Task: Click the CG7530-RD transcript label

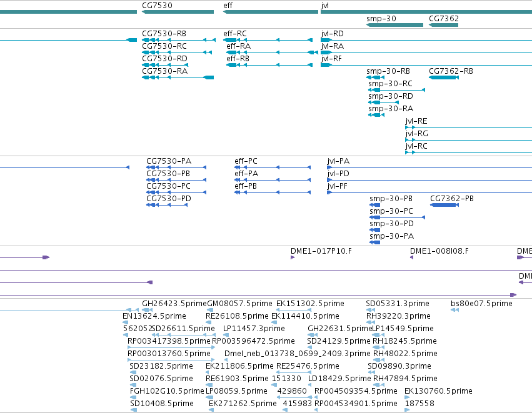Action: click(x=164, y=59)
